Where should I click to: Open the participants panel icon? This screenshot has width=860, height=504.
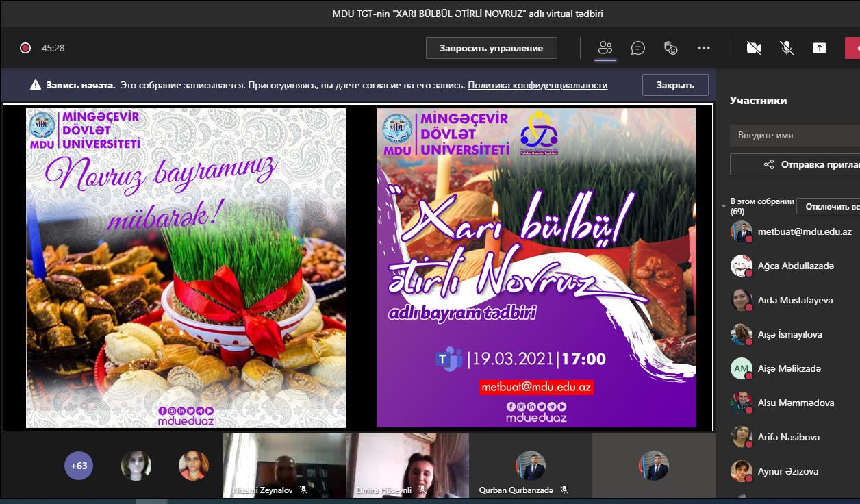pyautogui.click(x=605, y=48)
